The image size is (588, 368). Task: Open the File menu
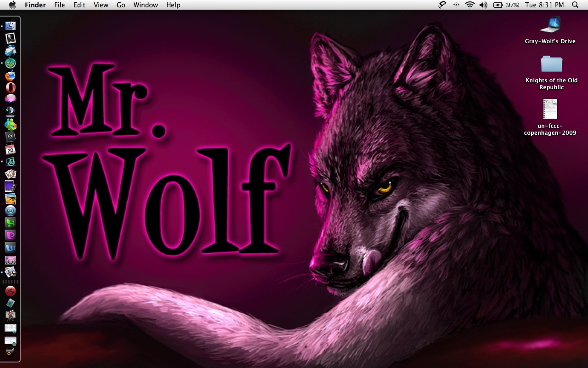(59, 5)
